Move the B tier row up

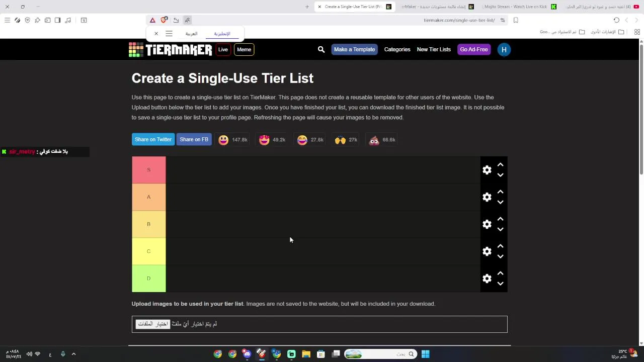click(x=500, y=219)
